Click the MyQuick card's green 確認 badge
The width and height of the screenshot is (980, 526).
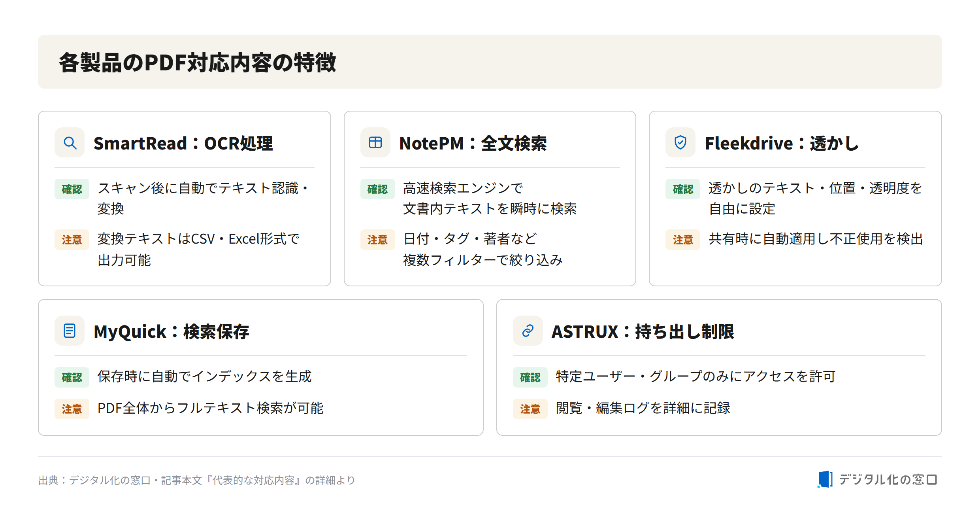tap(72, 377)
